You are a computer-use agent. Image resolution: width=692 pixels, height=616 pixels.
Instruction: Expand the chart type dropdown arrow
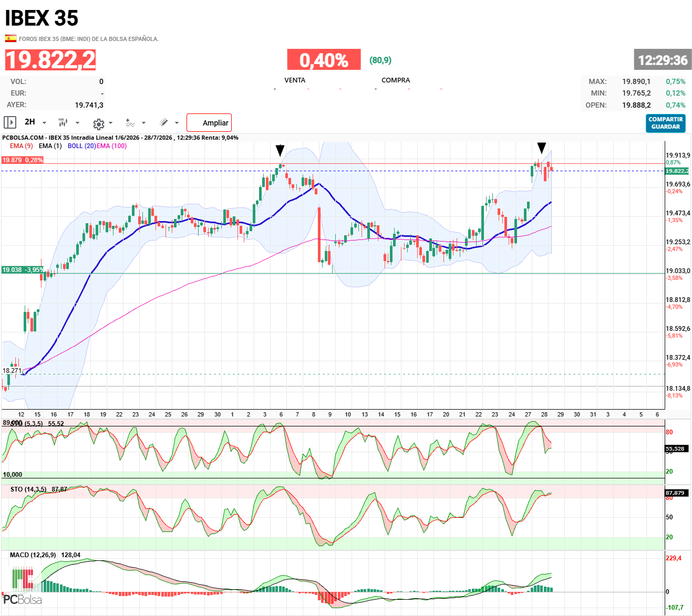click(x=78, y=123)
